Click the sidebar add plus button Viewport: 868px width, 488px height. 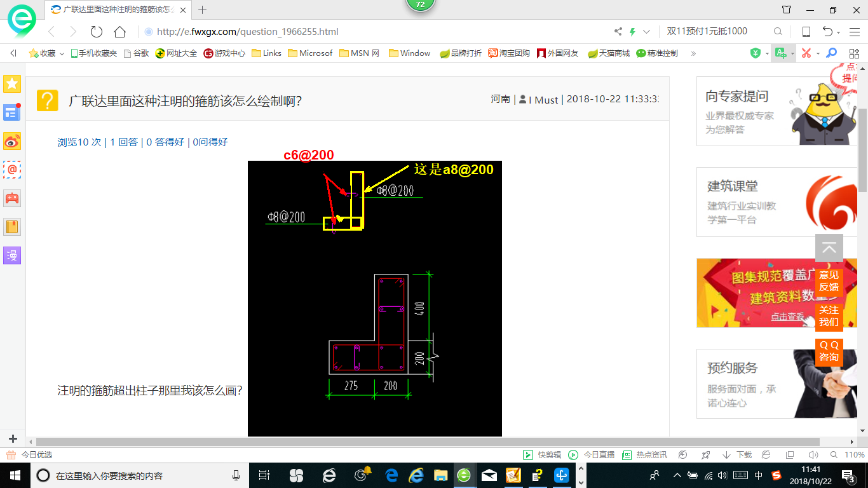pyautogui.click(x=13, y=438)
